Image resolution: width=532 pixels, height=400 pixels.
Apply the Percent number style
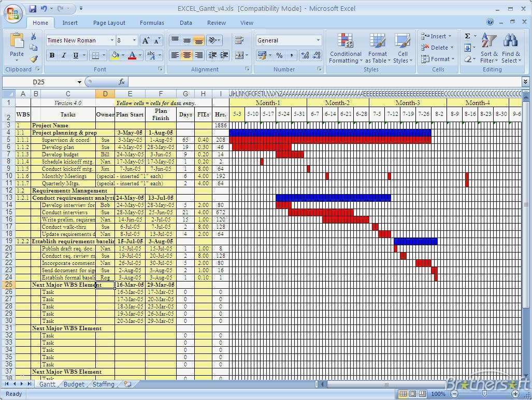279,55
